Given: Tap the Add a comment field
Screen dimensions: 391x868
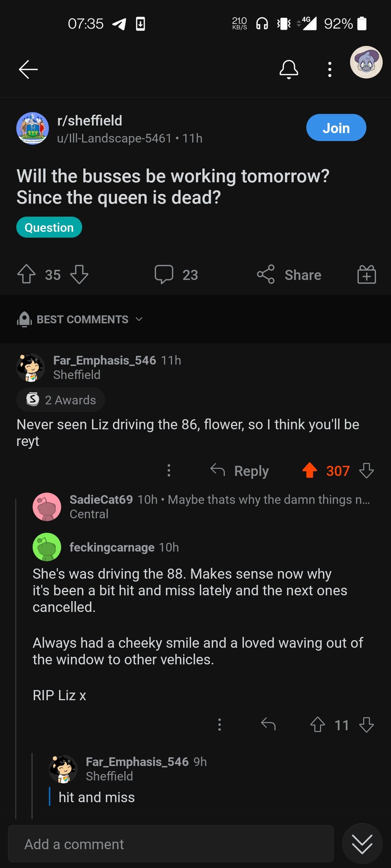Looking at the screenshot, I should (x=170, y=844).
